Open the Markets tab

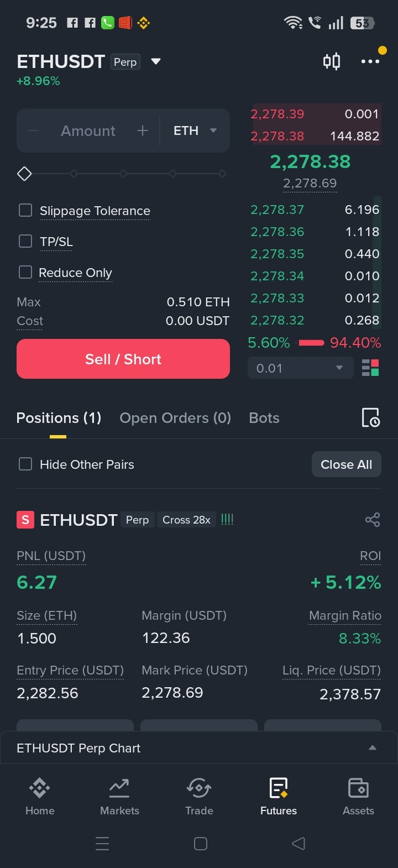119,796
